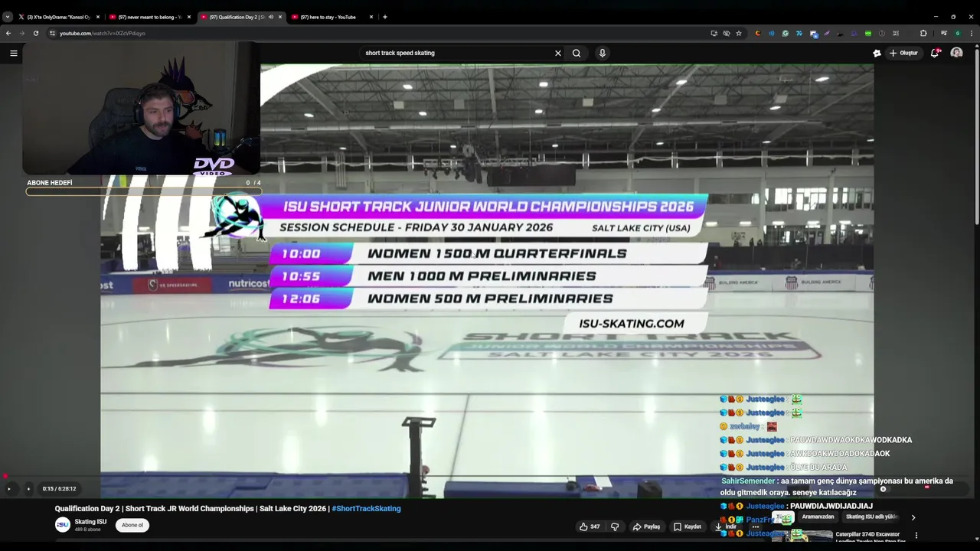This screenshot has height=551, width=980.
Task: Clear the search box with X icon
Action: [x=558, y=53]
